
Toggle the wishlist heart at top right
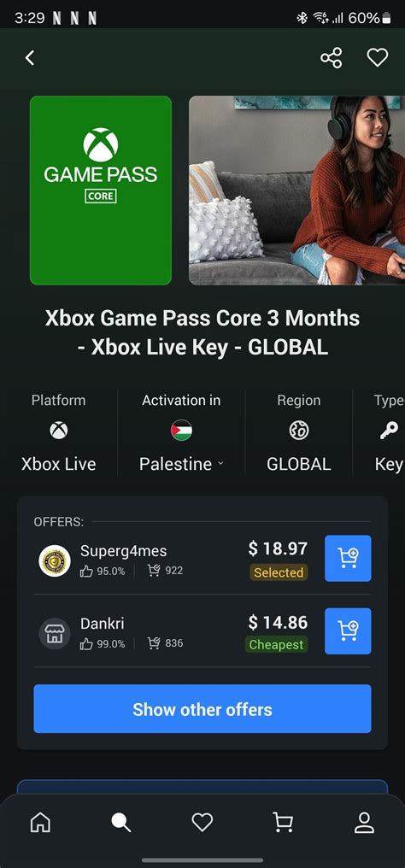pos(378,57)
